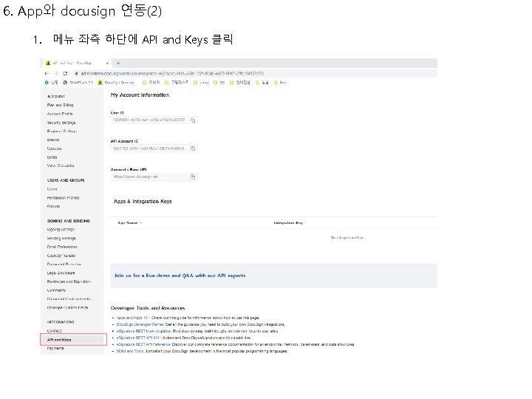
Task: Close the API and Keys browser tab
Action: tap(107, 63)
